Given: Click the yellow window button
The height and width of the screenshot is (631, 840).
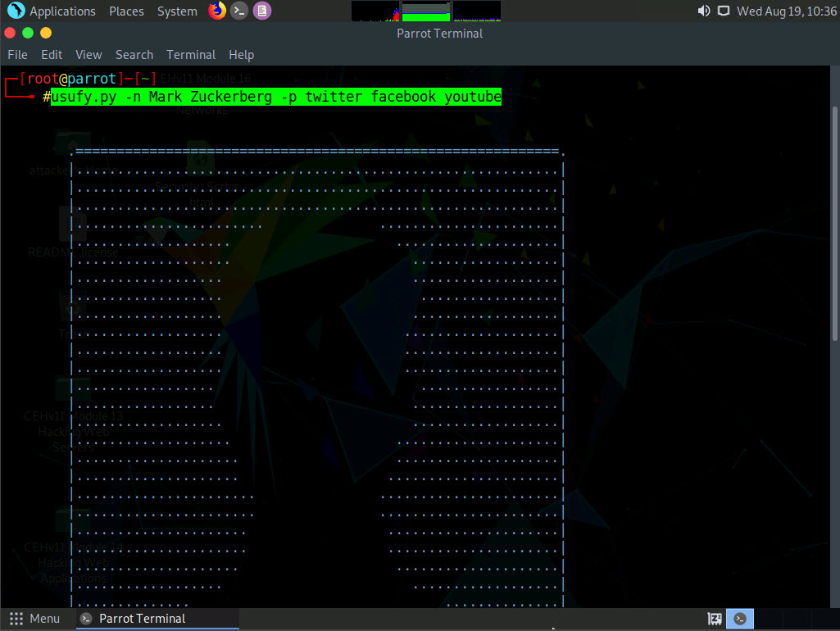Looking at the screenshot, I should [46, 34].
